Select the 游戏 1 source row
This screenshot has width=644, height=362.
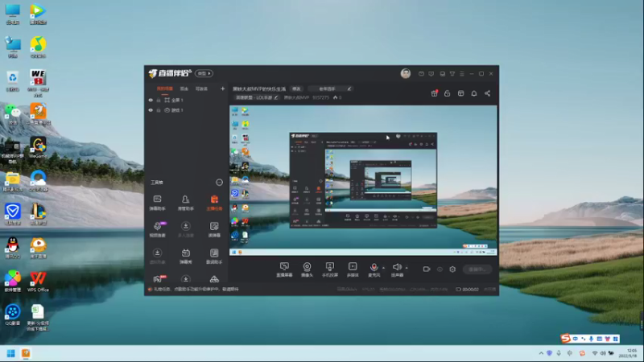187,110
